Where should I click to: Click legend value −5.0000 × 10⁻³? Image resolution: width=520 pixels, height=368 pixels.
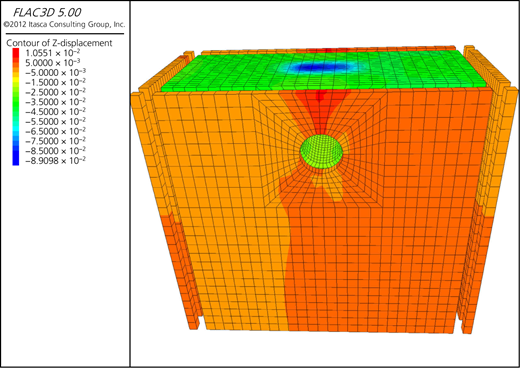click(55, 72)
